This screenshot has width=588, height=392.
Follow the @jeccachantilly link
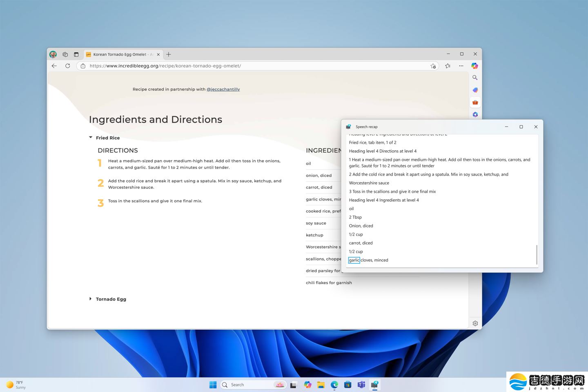click(x=223, y=89)
